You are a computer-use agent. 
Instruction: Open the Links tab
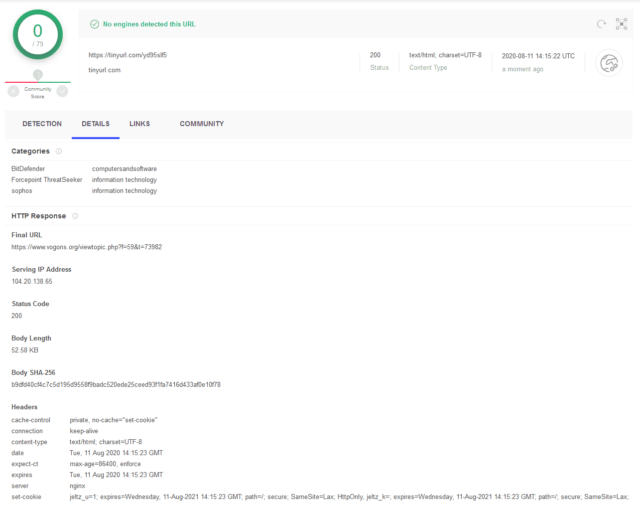[139, 124]
